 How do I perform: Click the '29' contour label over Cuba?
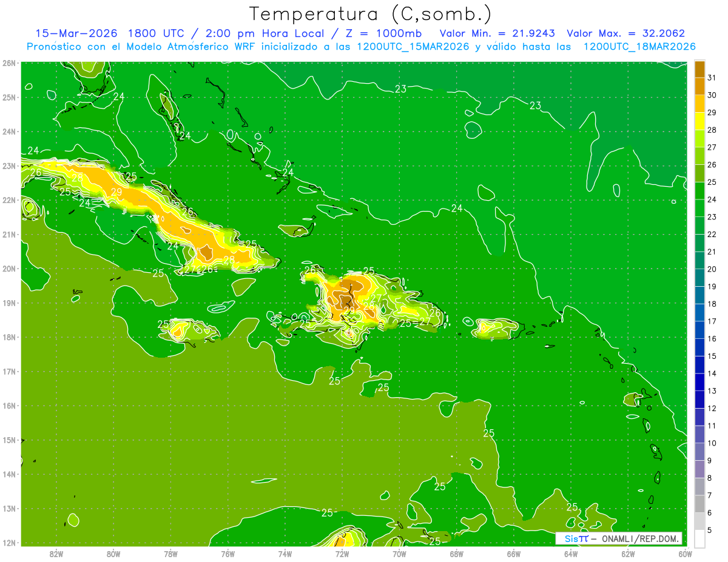[116, 192]
